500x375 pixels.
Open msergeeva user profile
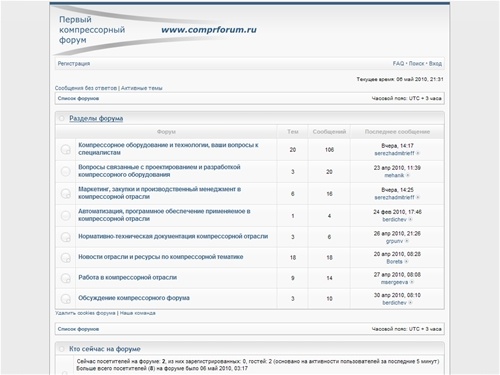[x=394, y=282]
